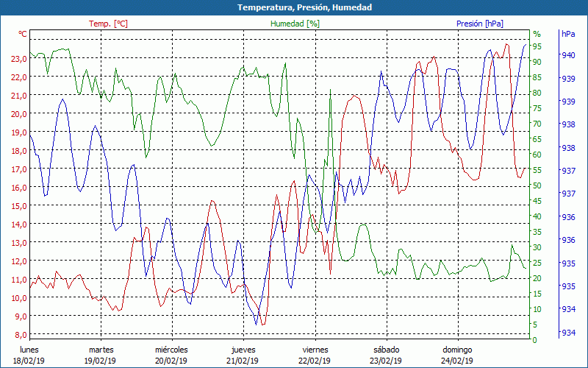Click the '13,0' temperature tick label
Image resolution: width=588 pixels, height=368 pixels.
click(19, 243)
